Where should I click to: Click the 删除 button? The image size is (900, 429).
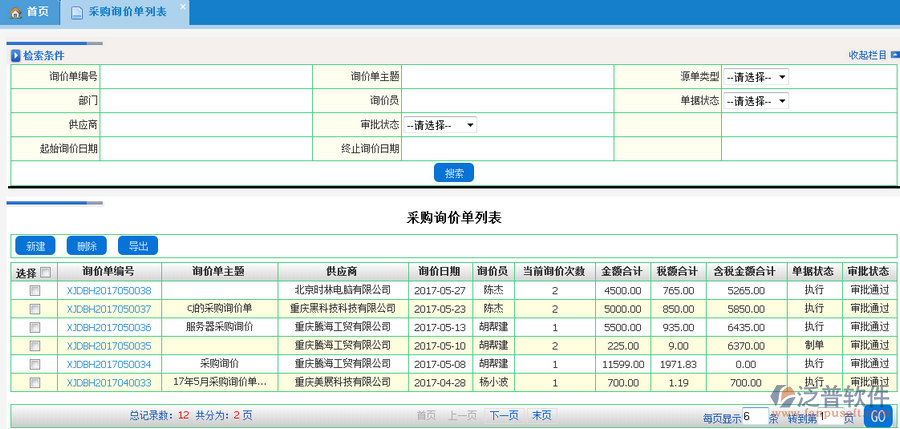coord(86,246)
